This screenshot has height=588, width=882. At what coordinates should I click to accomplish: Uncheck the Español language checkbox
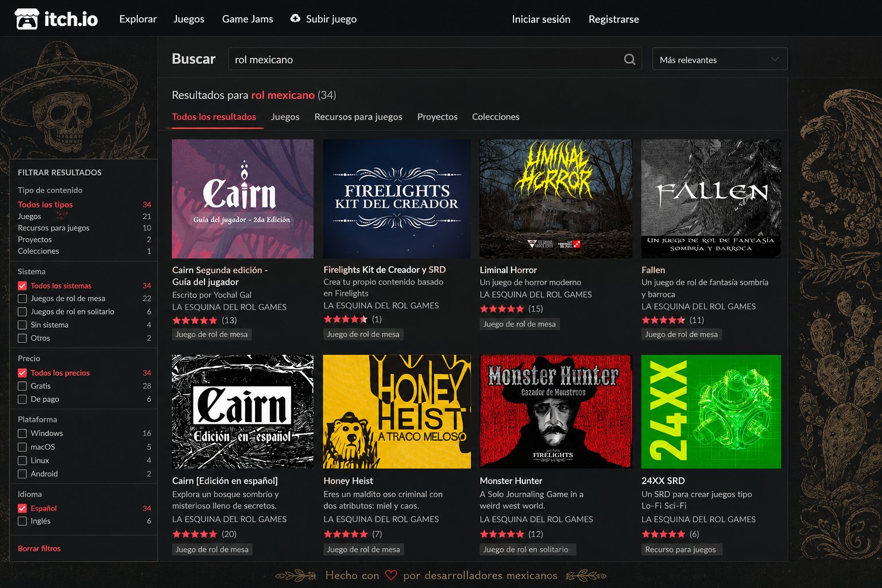[22, 508]
